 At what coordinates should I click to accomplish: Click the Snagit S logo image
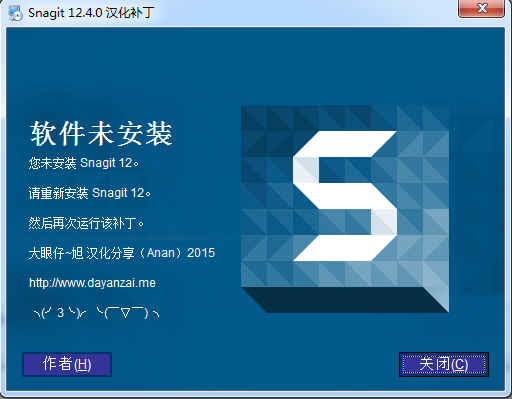(x=345, y=209)
